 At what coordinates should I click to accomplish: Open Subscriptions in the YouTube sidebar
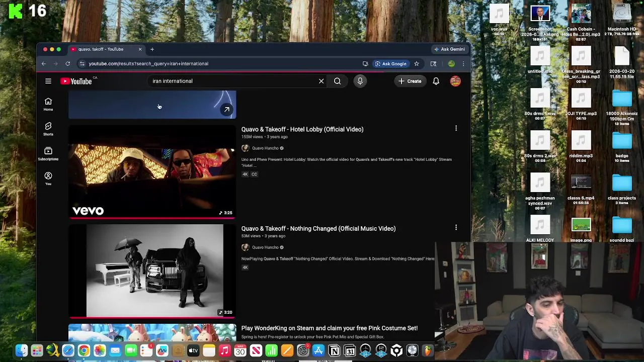[48, 154]
